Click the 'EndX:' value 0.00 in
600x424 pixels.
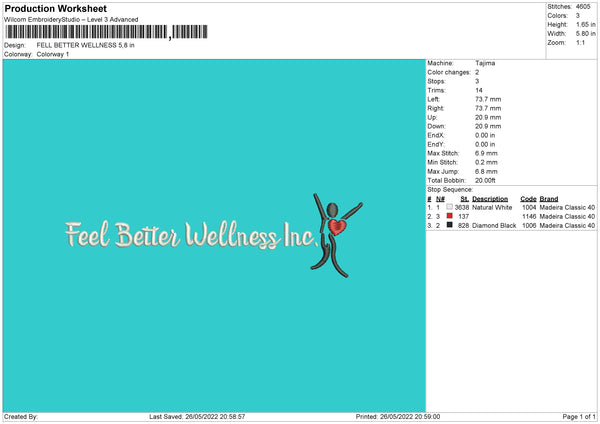pyautogui.click(x=485, y=135)
